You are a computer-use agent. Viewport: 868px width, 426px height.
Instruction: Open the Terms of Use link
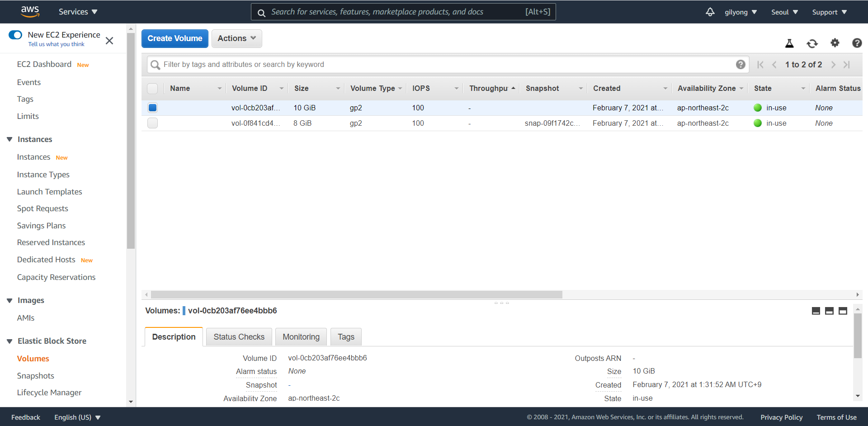point(837,417)
